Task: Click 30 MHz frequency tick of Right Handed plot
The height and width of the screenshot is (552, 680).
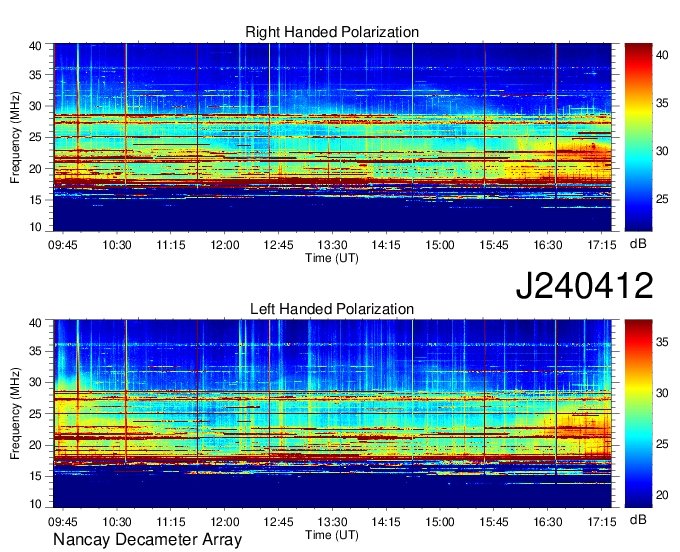Action: 35,106
